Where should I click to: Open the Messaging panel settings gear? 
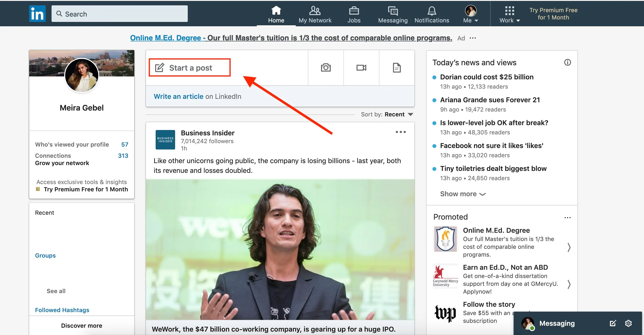coord(628,323)
